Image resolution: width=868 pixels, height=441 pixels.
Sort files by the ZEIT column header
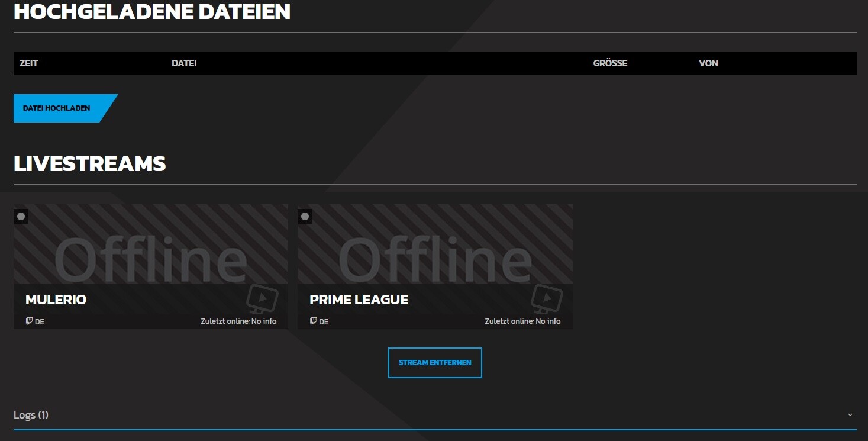(x=28, y=63)
